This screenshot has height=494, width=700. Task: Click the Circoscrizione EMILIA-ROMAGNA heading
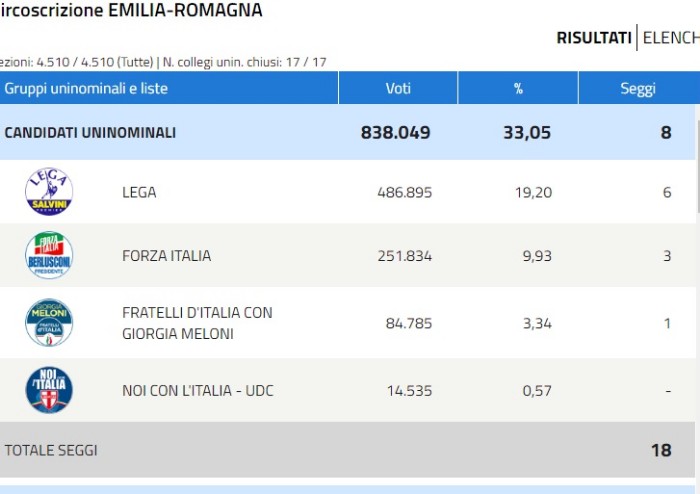point(130,10)
